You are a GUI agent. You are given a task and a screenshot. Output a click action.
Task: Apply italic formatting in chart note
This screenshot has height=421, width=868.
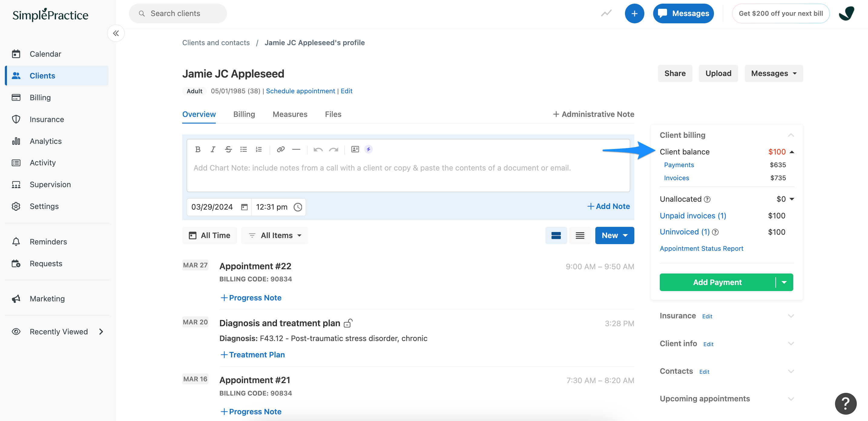(x=213, y=149)
